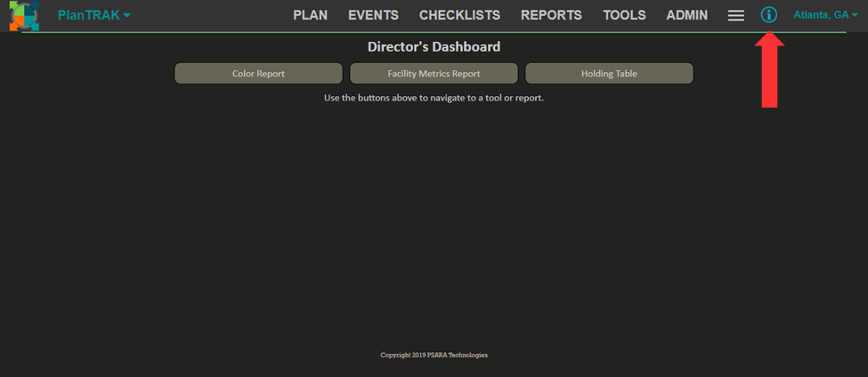Click the circled info icon

(x=769, y=15)
